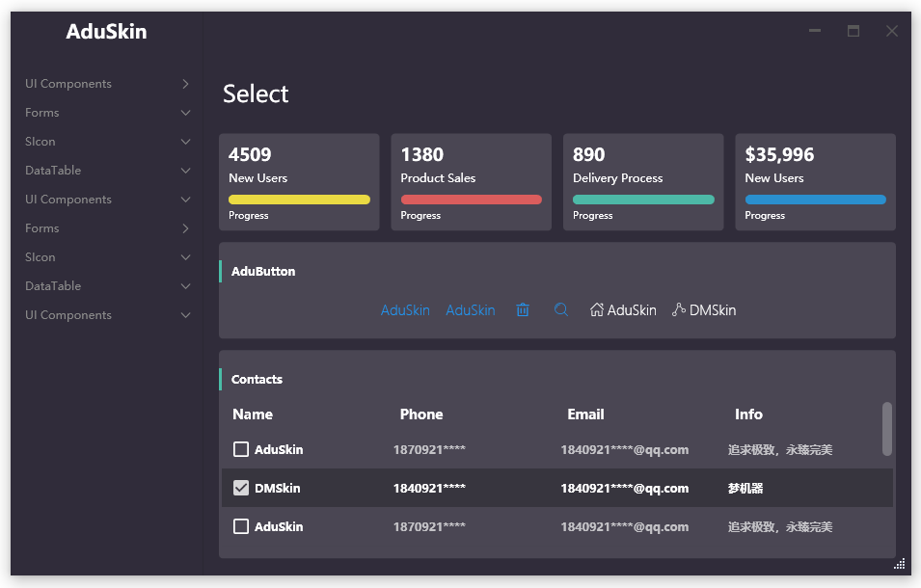Click the share nodes icon beside DMSkin
The height and width of the screenshot is (588, 921).
pos(679,310)
